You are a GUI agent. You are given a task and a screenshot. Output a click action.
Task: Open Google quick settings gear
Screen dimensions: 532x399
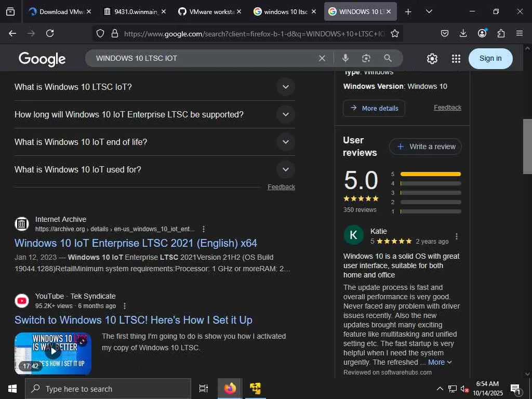coord(432,59)
